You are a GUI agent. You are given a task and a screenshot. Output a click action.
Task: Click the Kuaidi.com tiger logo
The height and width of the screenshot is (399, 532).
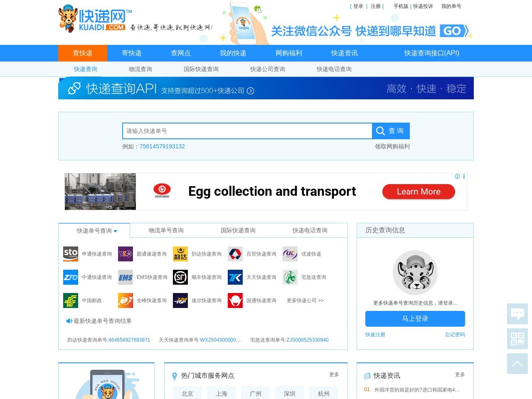[95, 19]
